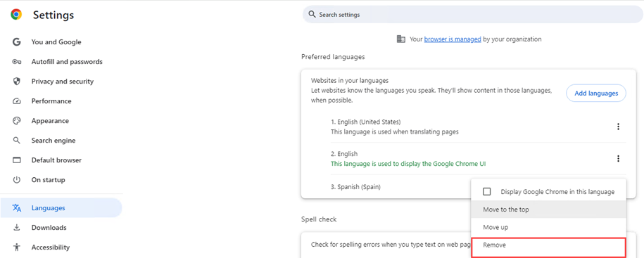The image size is (644, 258).
Task: Open three-dot menu for the second English entry
Action: (x=618, y=159)
